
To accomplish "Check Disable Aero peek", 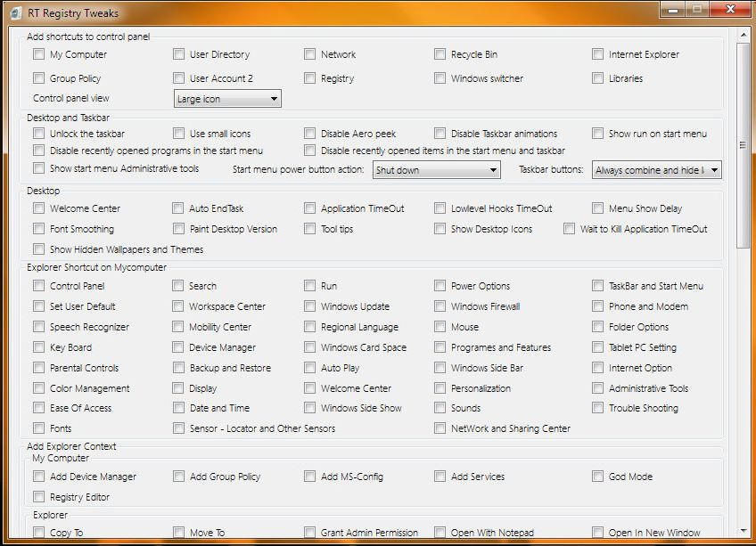I will tap(309, 133).
